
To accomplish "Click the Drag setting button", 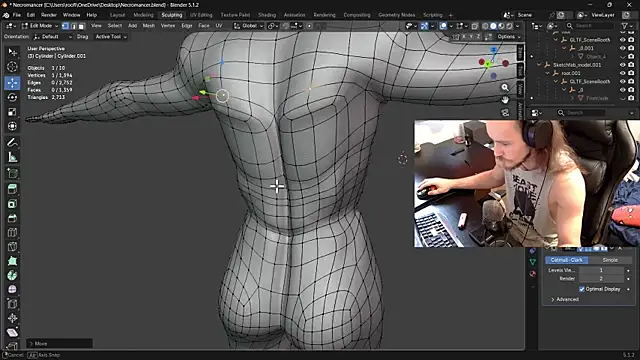I will [82, 37].
